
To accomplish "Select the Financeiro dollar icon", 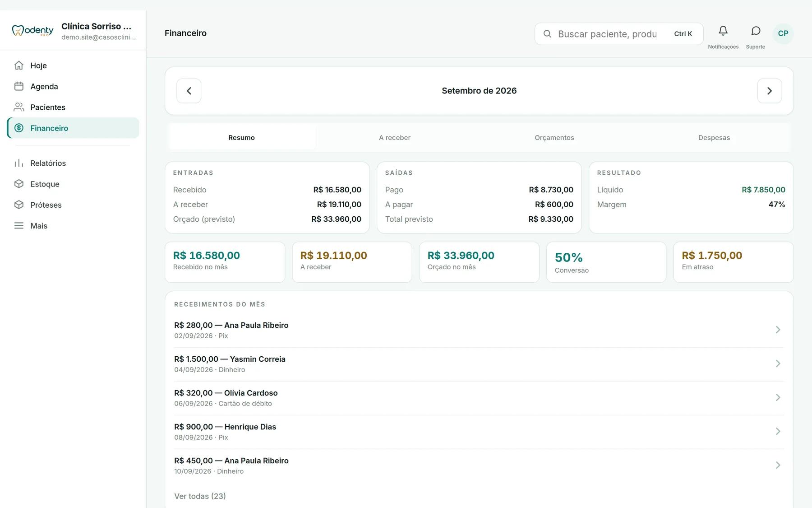I will [x=19, y=128].
